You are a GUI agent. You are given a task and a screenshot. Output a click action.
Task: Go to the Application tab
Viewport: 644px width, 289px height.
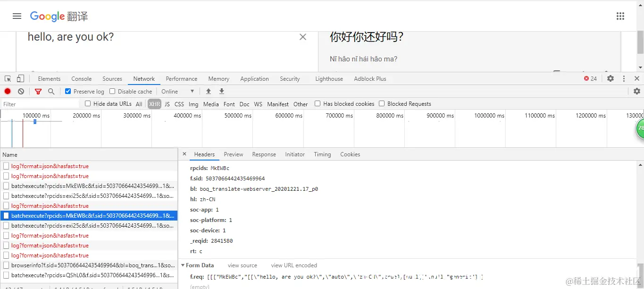click(x=254, y=79)
